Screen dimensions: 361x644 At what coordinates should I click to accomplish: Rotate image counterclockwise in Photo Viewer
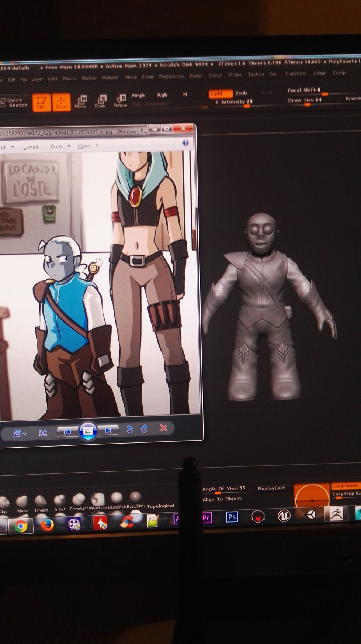[130, 429]
